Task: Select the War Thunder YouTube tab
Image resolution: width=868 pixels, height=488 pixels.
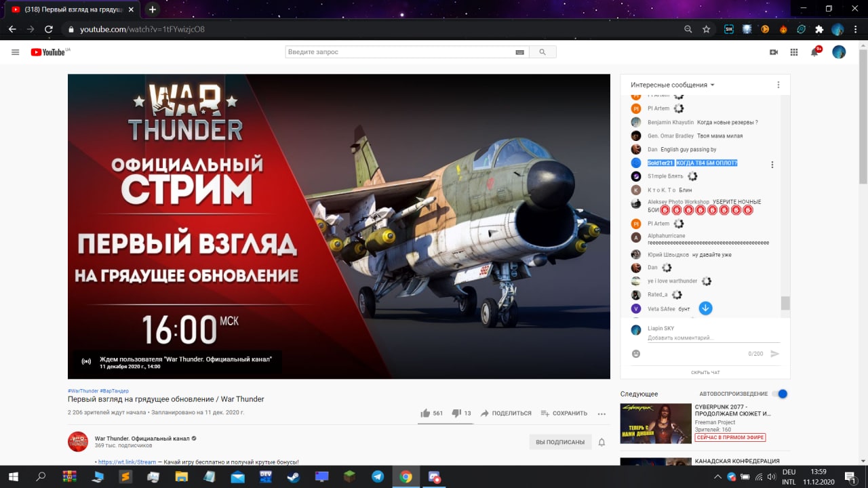Action: coord(72,9)
